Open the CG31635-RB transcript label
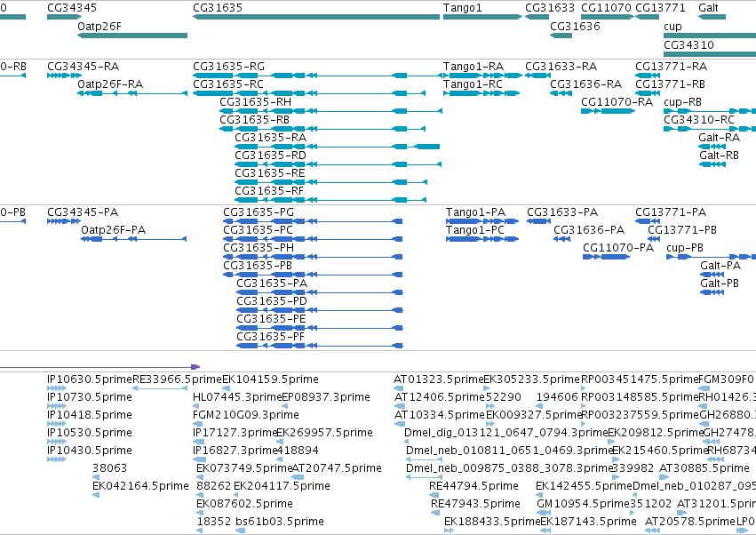The width and height of the screenshot is (756, 535). click(x=254, y=120)
